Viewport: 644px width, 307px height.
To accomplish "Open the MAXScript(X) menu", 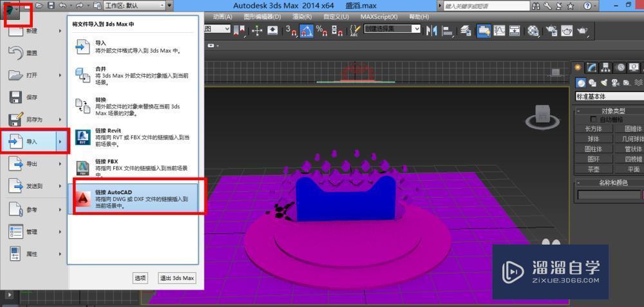I will [x=379, y=17].
